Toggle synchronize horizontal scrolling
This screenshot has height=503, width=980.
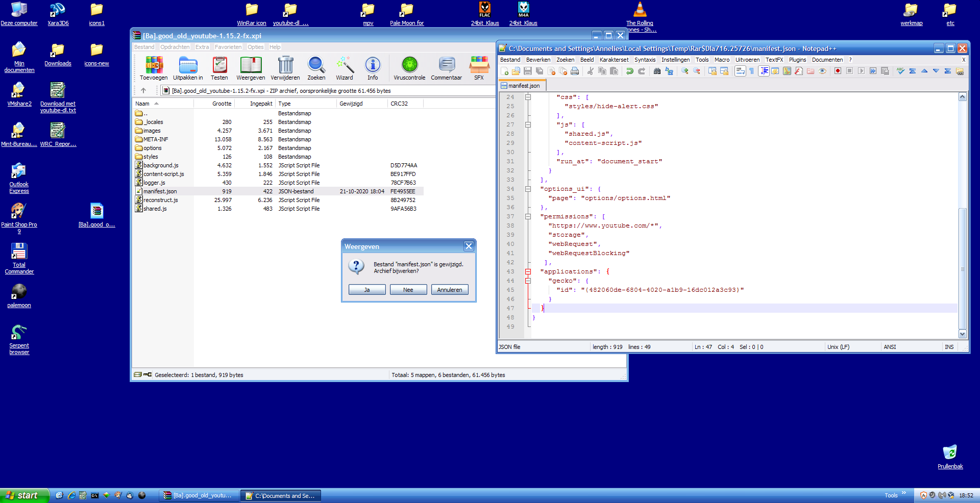[x=724, y=71]
